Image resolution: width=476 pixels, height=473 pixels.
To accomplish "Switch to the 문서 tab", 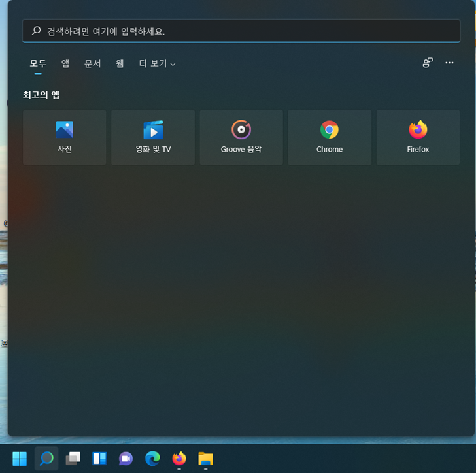I will tap(93, 64).
